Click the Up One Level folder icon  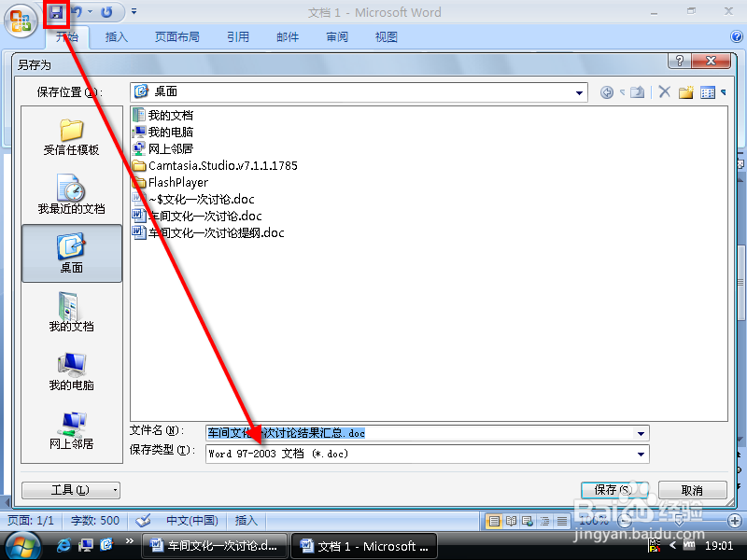(636, 91)
